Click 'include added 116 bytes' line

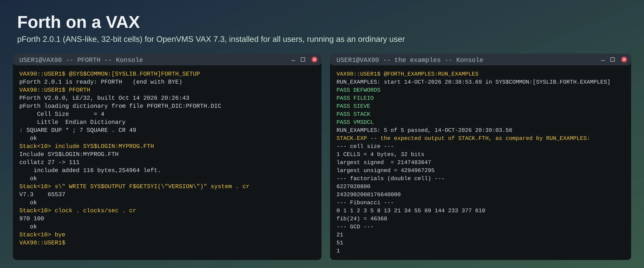pos(97,170)
